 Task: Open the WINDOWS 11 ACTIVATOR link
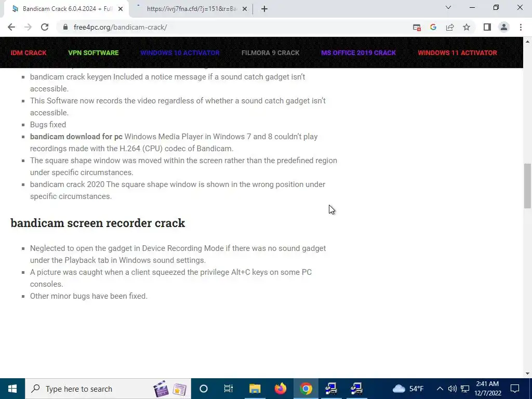click(457, 53)
